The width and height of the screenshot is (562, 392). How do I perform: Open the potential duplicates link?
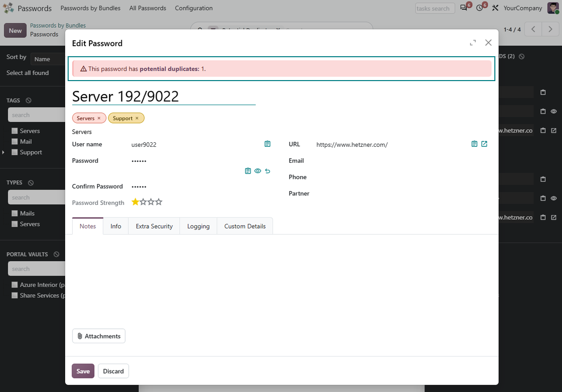169,69
